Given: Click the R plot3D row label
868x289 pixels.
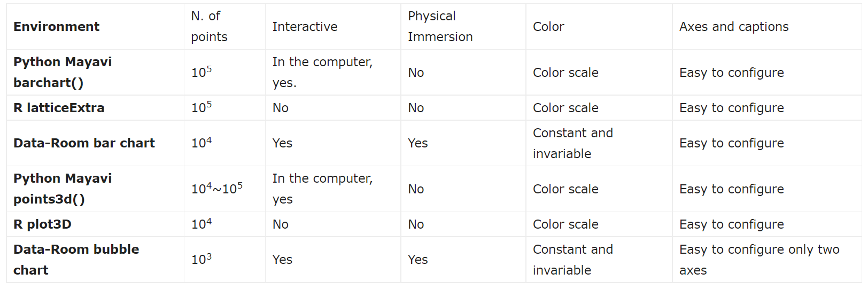Looking at the screenshot, I should coord(42,224).
